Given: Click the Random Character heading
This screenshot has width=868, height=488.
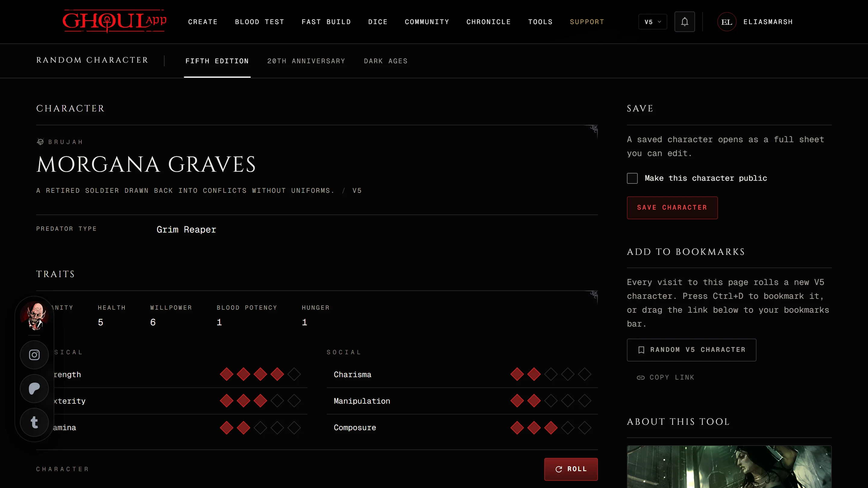Looking at the screenshot, I should click(x=92, y=60).
